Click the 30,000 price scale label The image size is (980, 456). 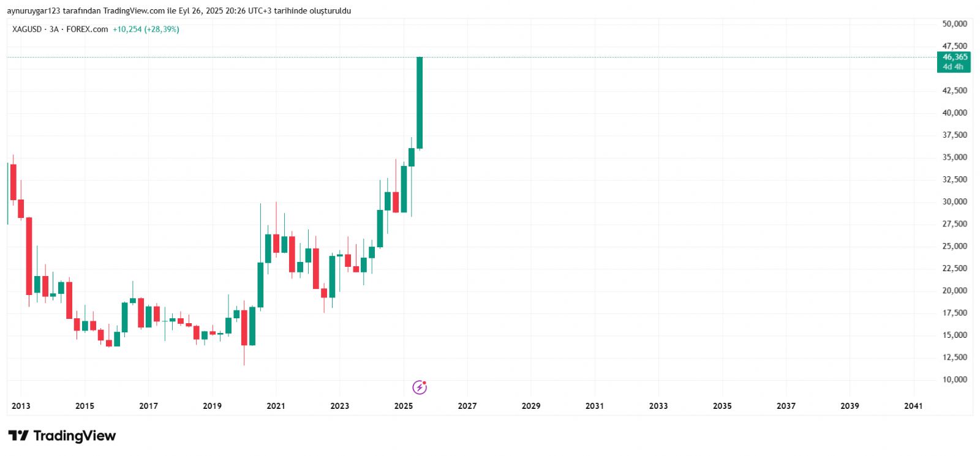(954, 201)
